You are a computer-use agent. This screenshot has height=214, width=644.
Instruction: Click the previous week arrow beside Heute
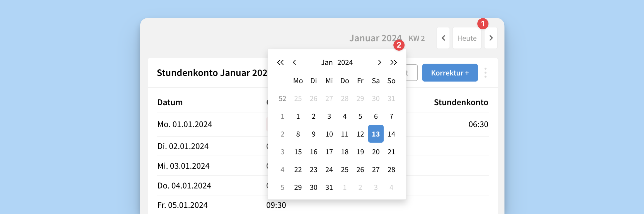click(x=443, y=38)
